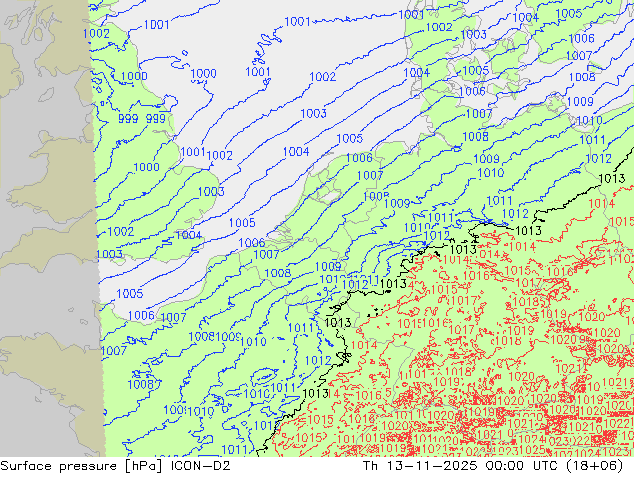Click the red '1025' isobar label
The image size is (634, 490).
(532, 450)
